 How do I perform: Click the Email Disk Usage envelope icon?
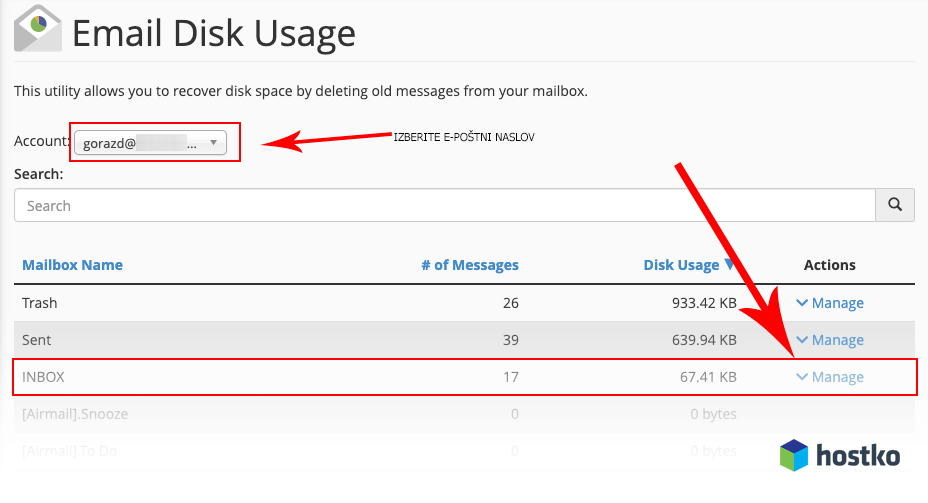(x=37, y=30)
